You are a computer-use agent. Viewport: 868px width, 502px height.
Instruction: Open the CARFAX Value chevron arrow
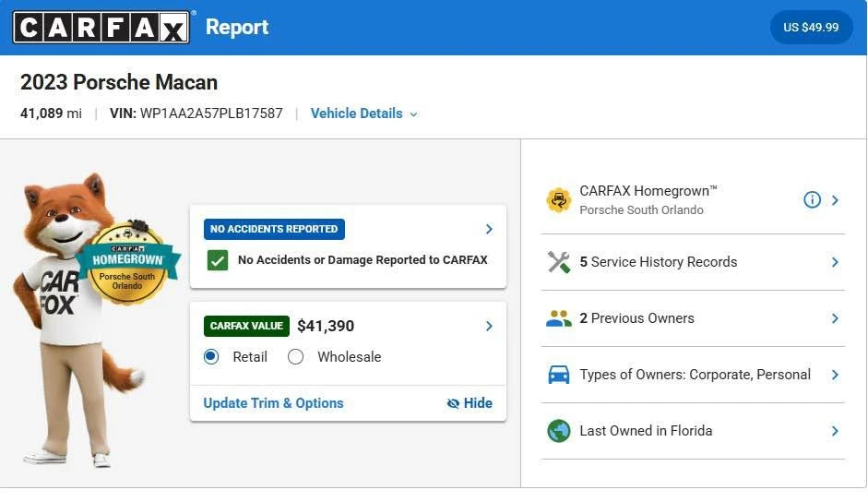point(489,327)
